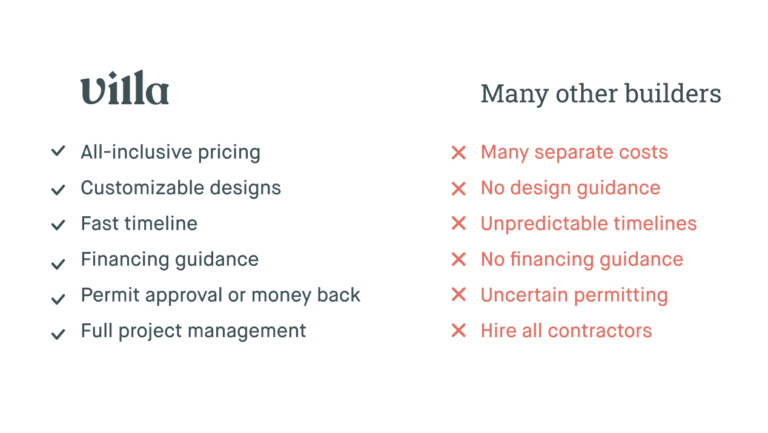Click the All-inclusive pricing text
768x433 pixels.
170,152
